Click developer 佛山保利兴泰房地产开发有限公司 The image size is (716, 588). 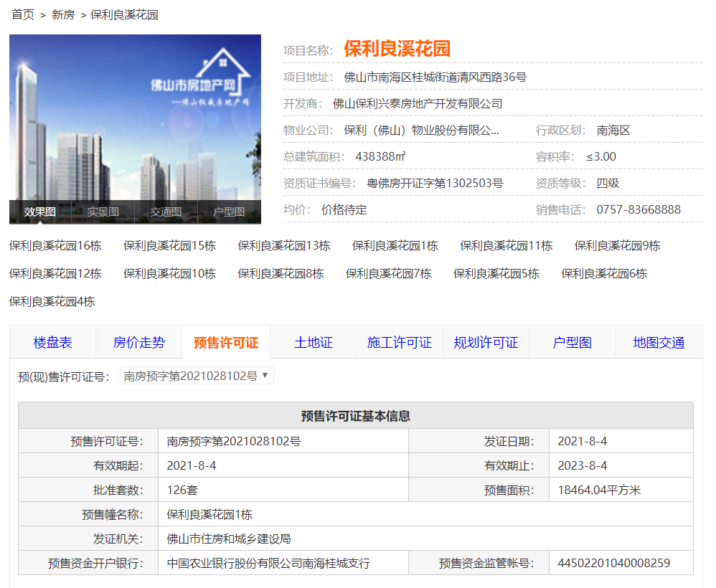418,104
